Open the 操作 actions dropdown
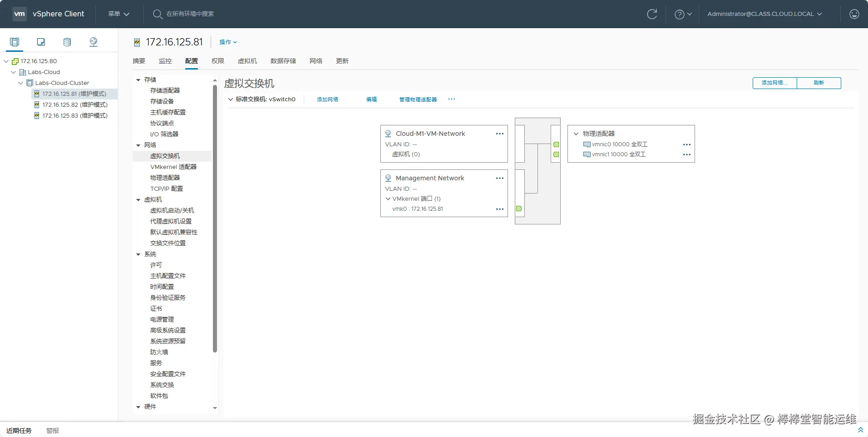868x437 pixels. tap(228, 42)
